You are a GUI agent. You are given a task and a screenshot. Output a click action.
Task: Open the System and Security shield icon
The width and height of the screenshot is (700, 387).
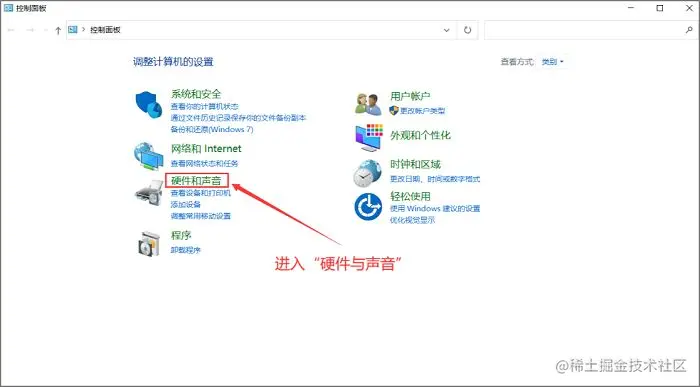pyautogui.click(x=149, y=104)
